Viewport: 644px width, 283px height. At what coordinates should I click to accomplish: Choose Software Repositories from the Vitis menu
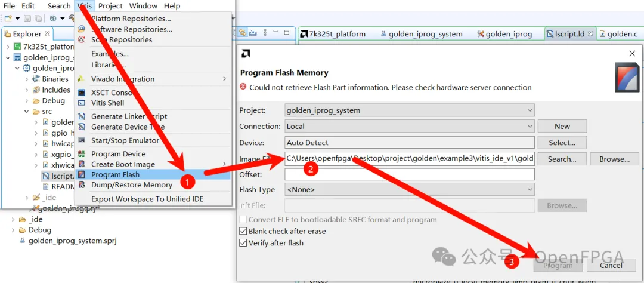[131, 29]
